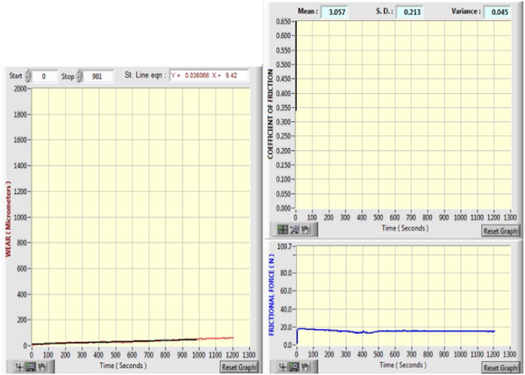The image size is (525, 375).
Task: Select cursor movement tool on Wear graph palette
Action: pyautogui.click(x=19, y=367)
